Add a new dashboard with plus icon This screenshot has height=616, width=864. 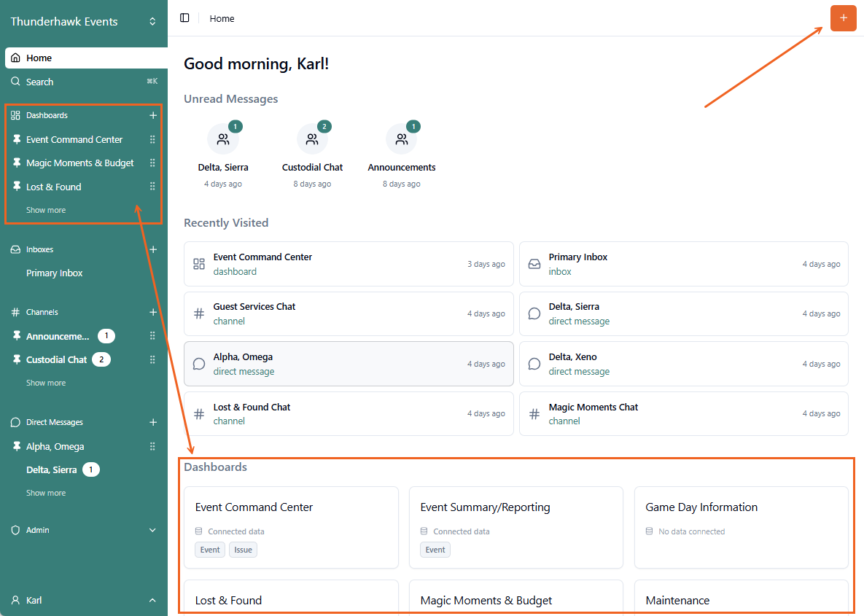pos(153,115)
